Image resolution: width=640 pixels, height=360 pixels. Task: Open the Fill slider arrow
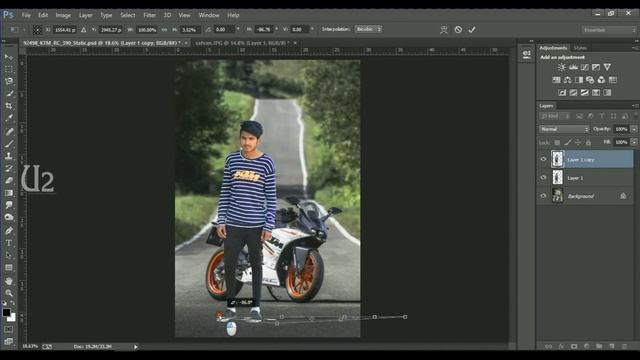point(634,142)
